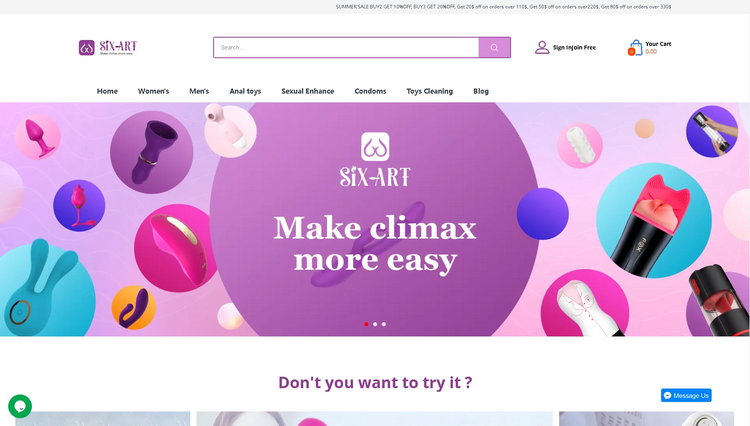Open the Women's category menu
Screen dimensions: 750x426
(154, 91)
